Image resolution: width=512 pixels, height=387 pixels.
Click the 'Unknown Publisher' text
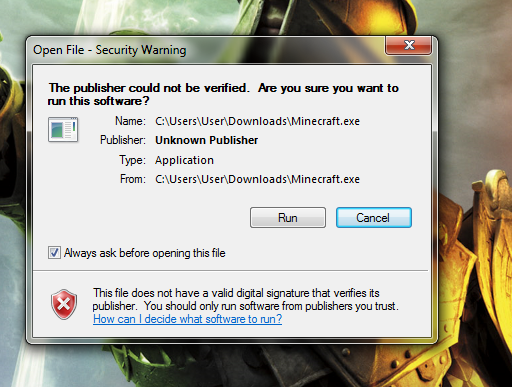pyautogui.click(x=207, y=140)
